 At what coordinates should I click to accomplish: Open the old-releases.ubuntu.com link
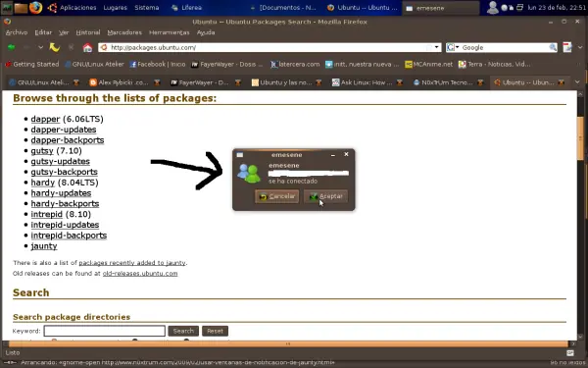(140, 274)
